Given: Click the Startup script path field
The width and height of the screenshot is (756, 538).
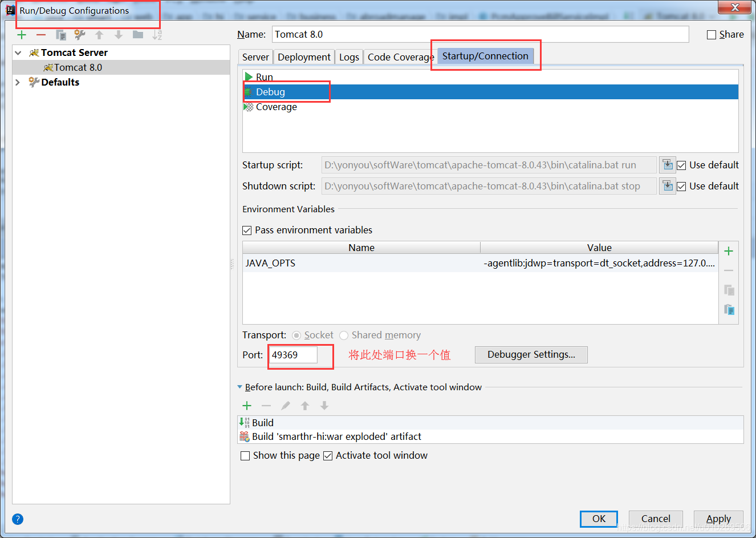Looking at the screenshot, I should pos(489,165).
